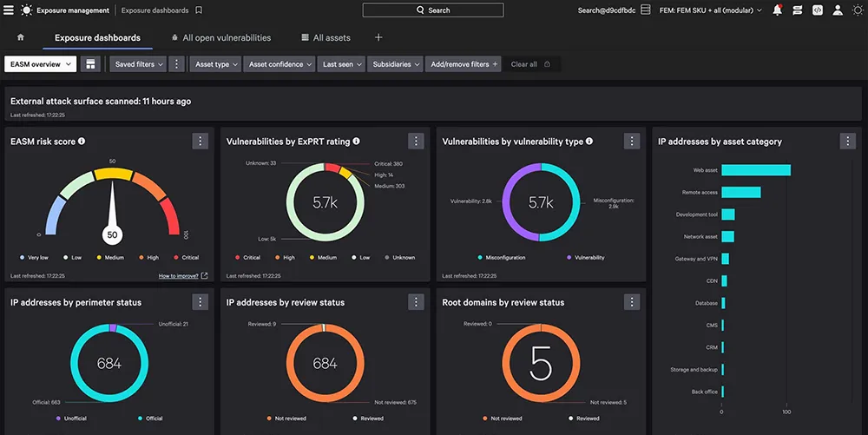Open the dashboard layout grid icon
The height and width of the screenshot is (435, 868).
click(x=90, y=64)
